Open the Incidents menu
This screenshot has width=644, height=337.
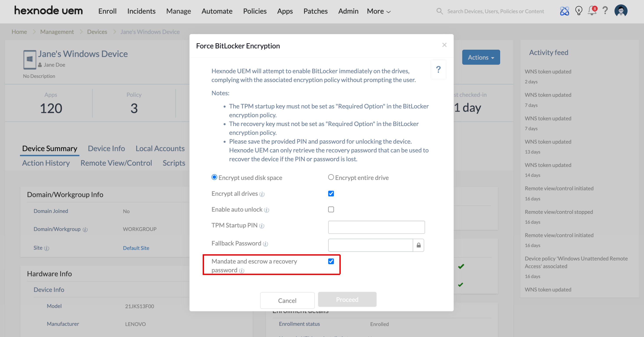click(x=141, y=11)
